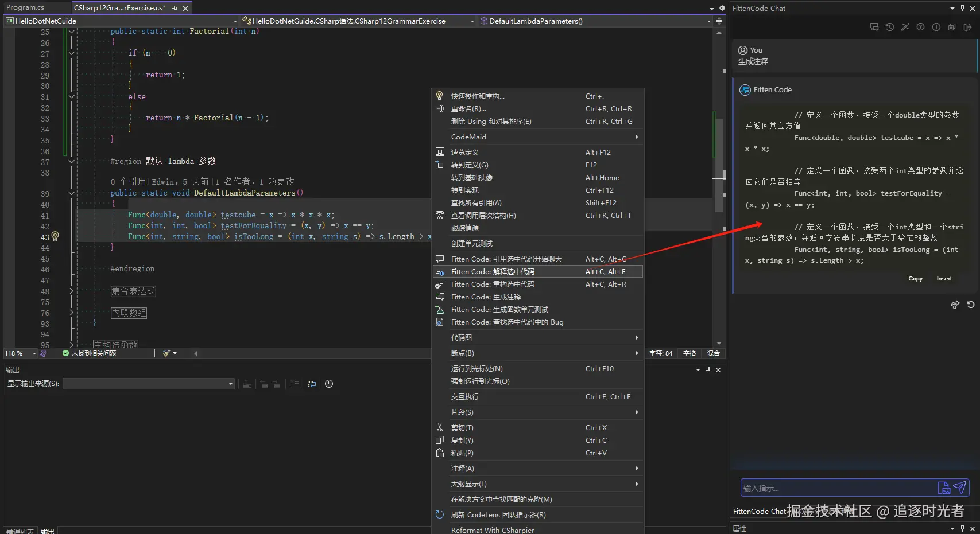Screen dimensions: 980x534
Task: Click the split editor icon at navigation bar
Action: click(719, 21)
